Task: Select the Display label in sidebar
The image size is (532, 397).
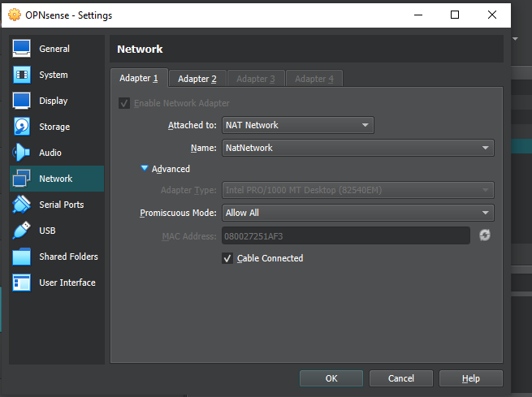Action: click(x=54, y=101)
